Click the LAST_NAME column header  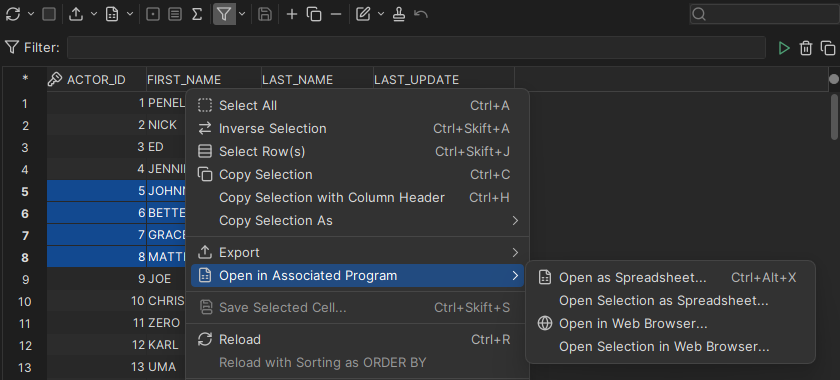[x=317, y=80]
